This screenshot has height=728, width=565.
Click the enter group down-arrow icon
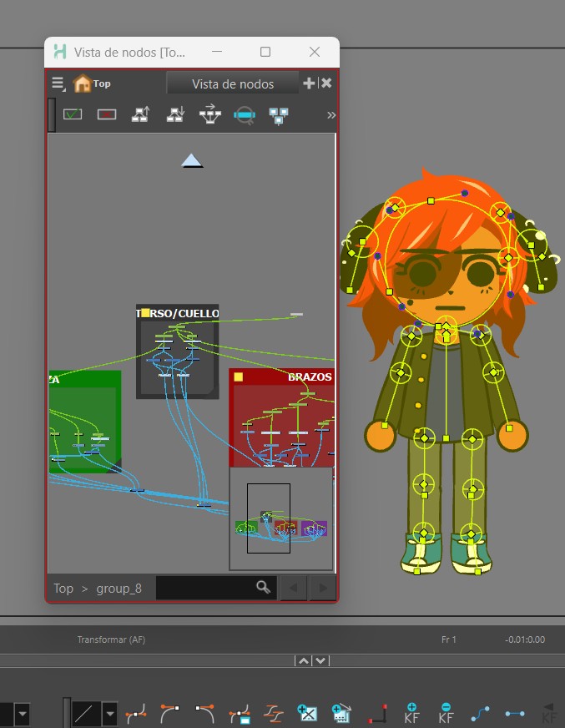(x=175, y=114)
